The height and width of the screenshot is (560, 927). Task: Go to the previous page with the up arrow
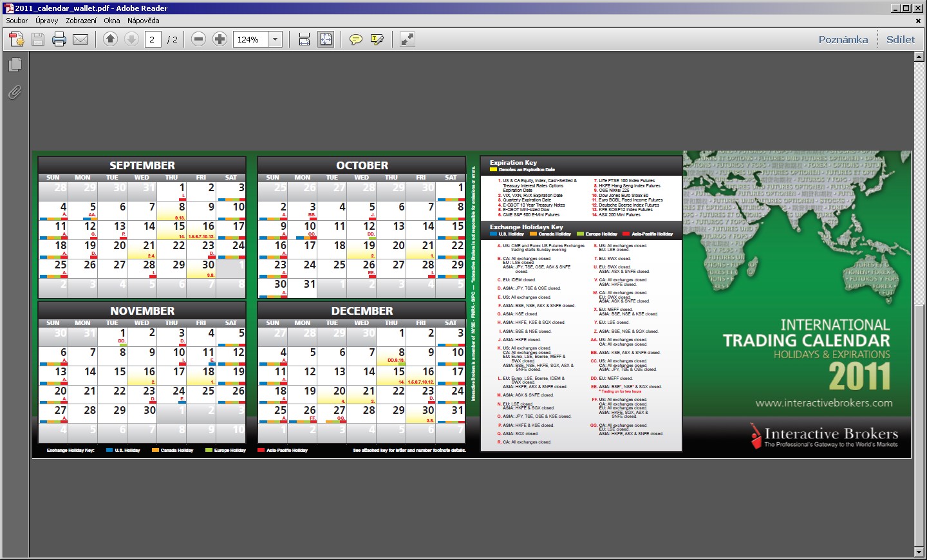pos(110,39)
